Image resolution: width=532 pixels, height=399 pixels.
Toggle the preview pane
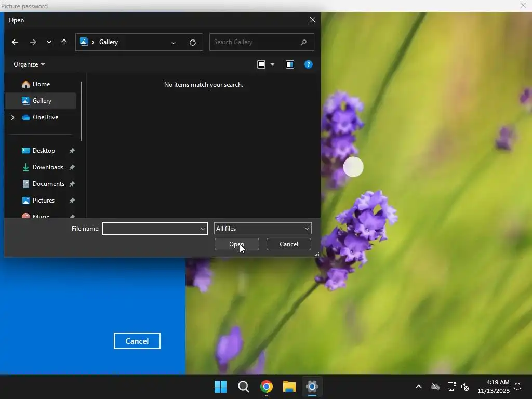[x=290, y=64]
